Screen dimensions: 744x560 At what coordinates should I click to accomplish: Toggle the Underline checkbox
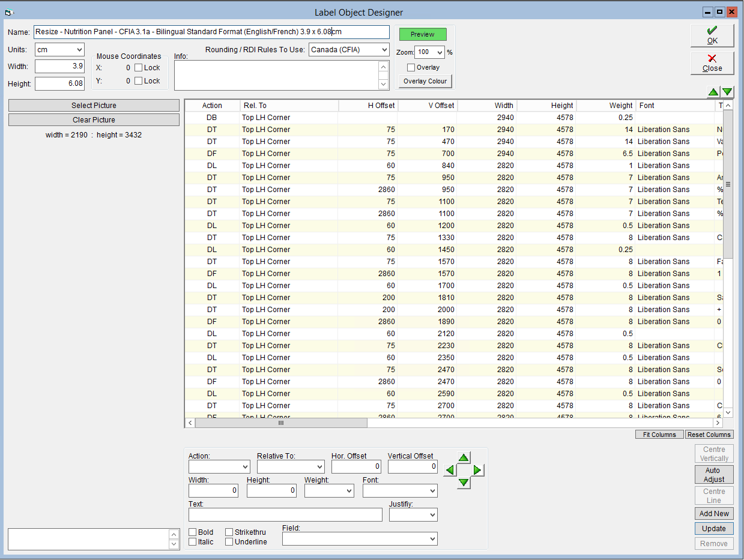point(229,542)
